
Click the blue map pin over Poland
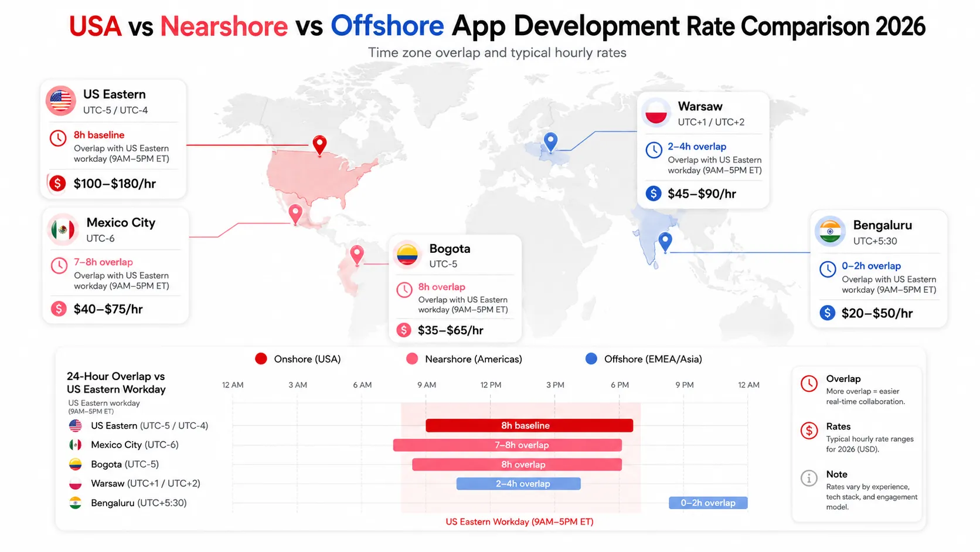[x=550, y=142]
